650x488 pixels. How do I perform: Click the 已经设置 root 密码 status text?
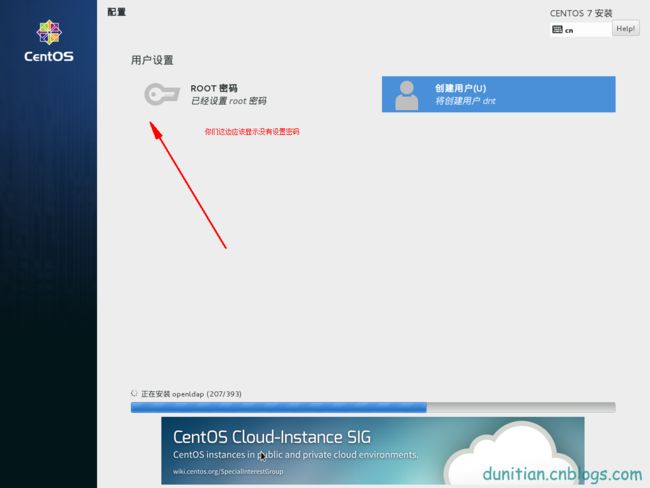(x=228, y=101)
